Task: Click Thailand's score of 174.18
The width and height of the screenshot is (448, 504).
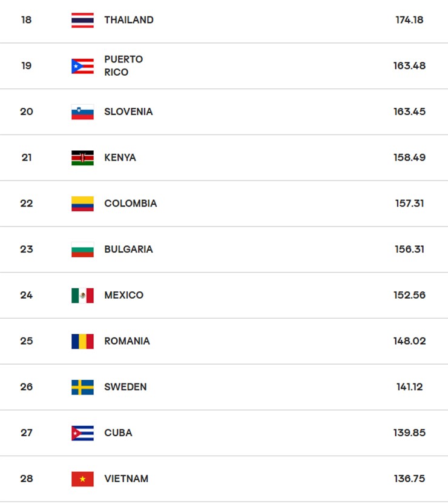Action: [x=409, y=20]
